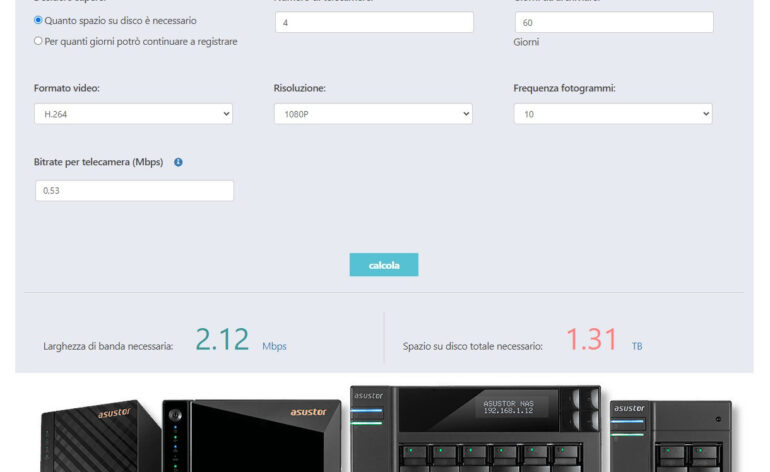Click the 'Risoluzione:' label
This screenshot has height=472, width=770.
click(300, 88)
